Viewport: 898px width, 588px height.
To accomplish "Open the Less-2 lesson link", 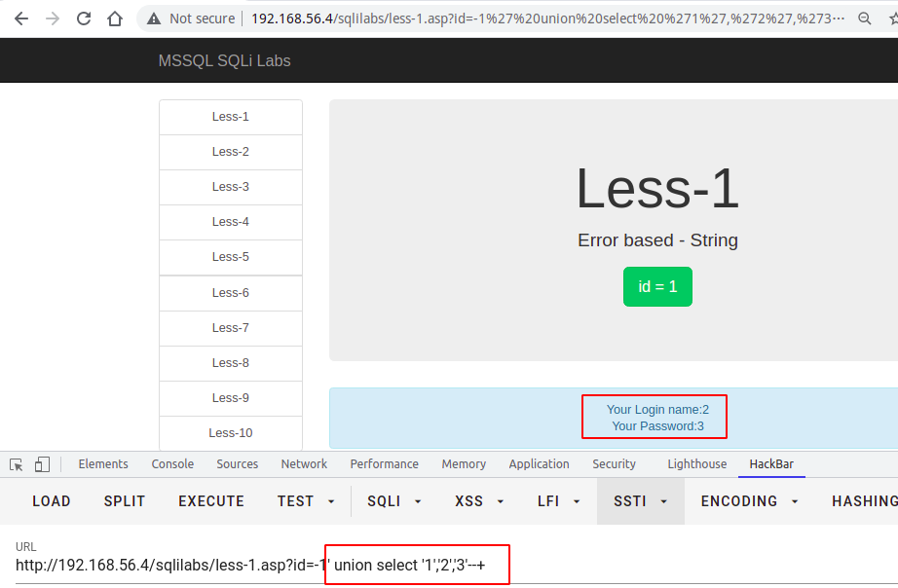I will click(x=231, y=152).
